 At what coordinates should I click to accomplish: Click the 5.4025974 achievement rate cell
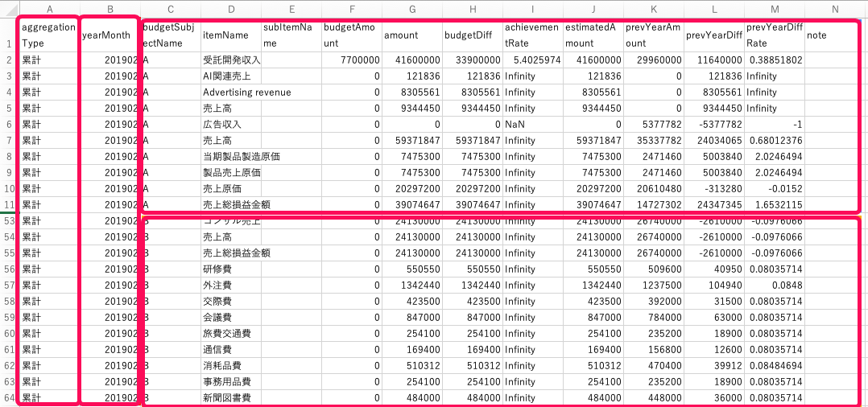pos(532,60)
